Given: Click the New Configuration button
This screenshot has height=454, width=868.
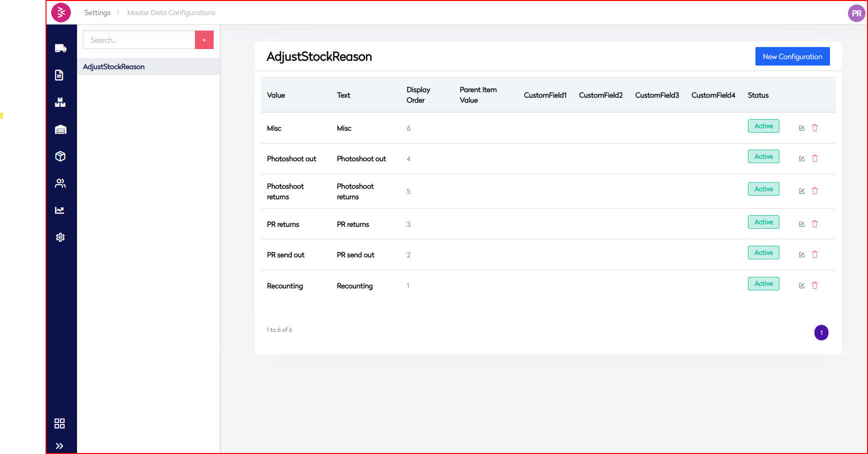Looking at the screenshot, I should (792, 57).
